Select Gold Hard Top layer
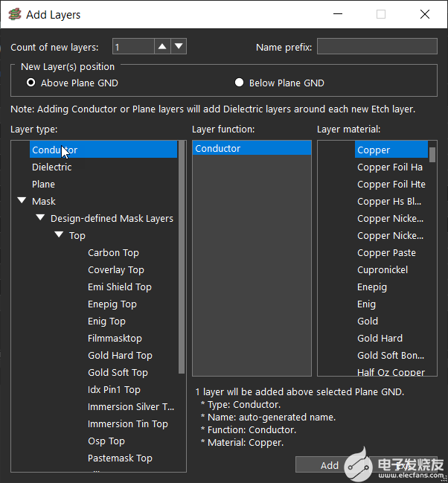The image size is (448, 483). click(120, 356)
